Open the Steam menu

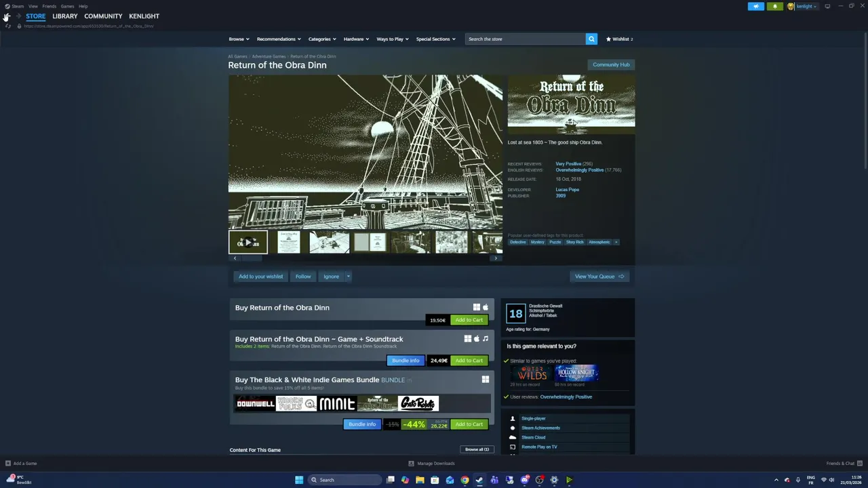15,6
